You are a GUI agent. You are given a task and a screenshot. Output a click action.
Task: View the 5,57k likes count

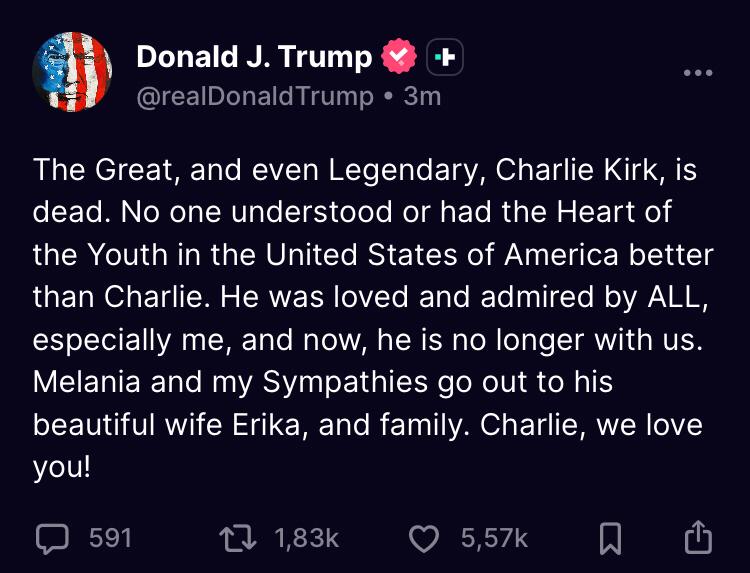[494, 538]
